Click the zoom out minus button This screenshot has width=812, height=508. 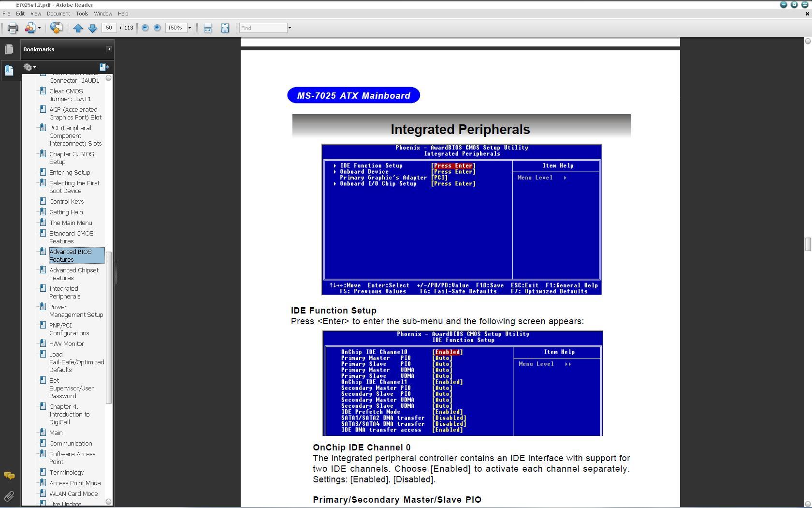click(145, 28)
